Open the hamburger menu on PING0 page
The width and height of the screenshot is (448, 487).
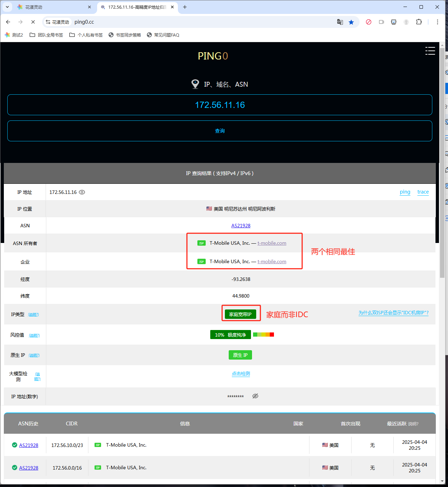click(x=430, y=51)
